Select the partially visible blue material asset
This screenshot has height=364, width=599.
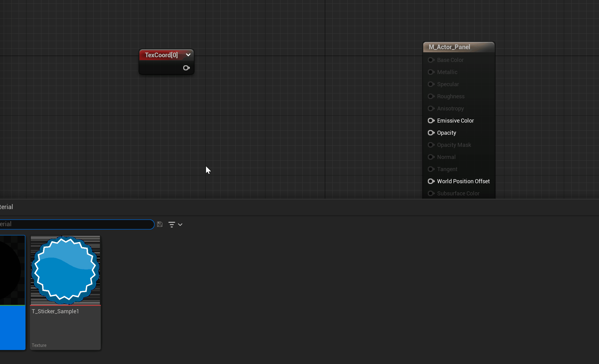tap(12, 292)
